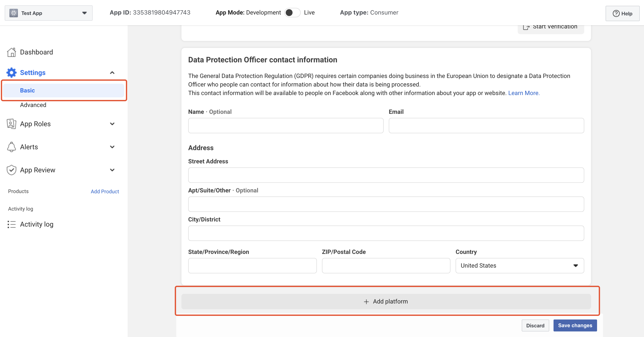Collapse the Settings section chevron
The height and width of the screenshot is (337, 644).
[x=112, y=73]
